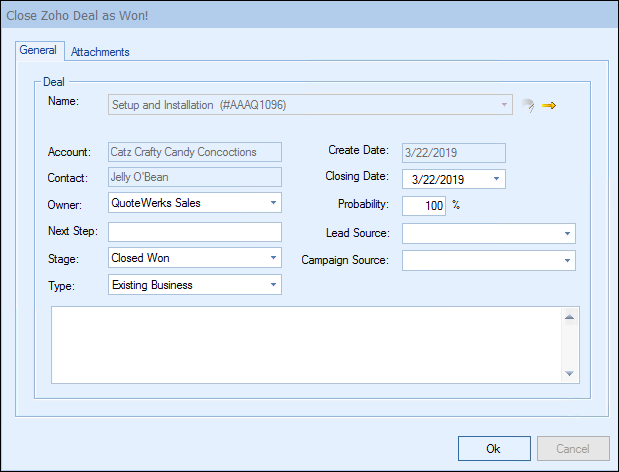Click the Next Step text field

pyautogui.click(x=195, y=232)
